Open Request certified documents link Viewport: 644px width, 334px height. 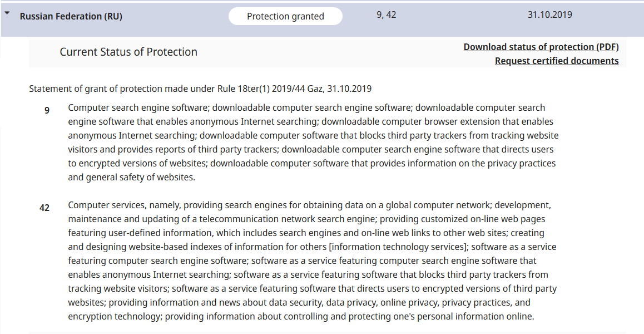(x=557, y=61)
